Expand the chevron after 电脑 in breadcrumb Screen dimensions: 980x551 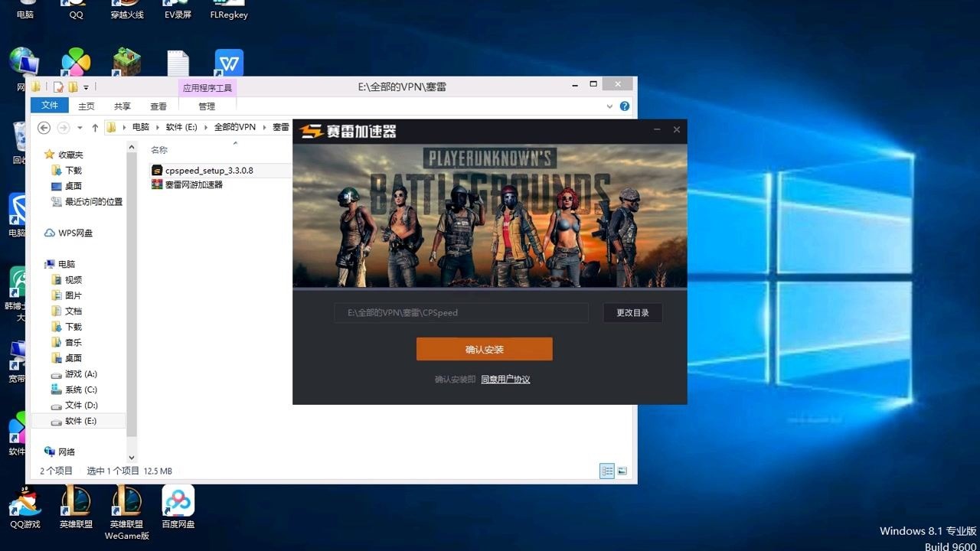click(159, 127)
